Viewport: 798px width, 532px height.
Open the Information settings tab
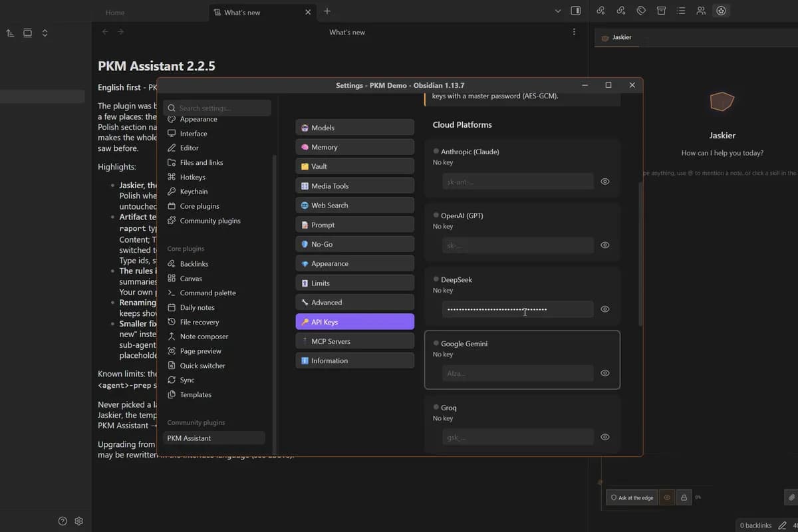click(x=354, y=360)
